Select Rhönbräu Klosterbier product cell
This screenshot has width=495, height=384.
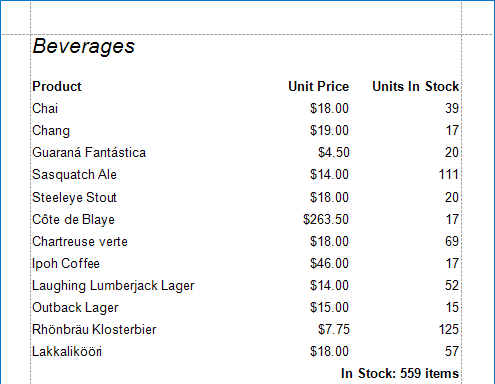[x=94, y=329]
